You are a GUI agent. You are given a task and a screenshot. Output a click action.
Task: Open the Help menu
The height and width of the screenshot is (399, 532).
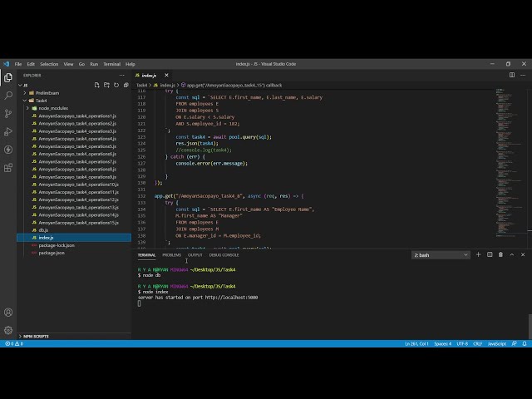[130, 64]
